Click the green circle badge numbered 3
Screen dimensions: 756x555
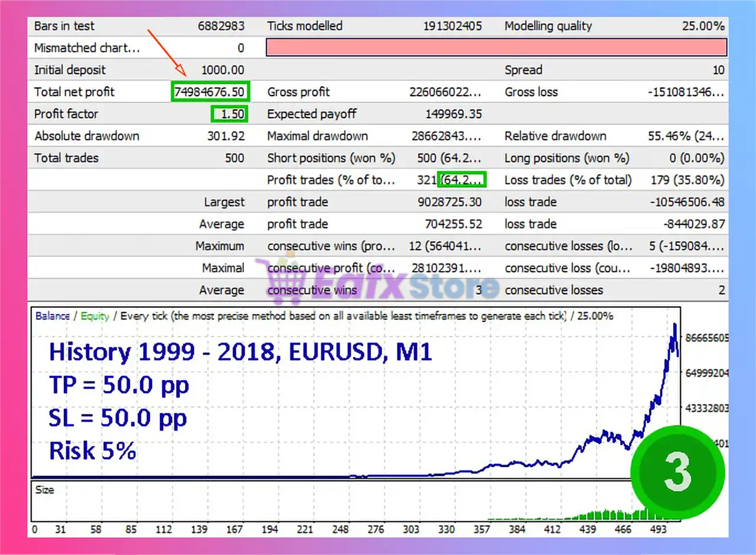[677, 472]
